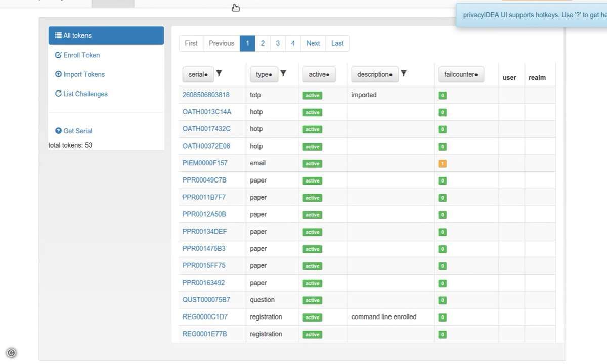Click the hotkeys notification popup
The height and width of the screenshot is (364, 607).
click(531, 15)
